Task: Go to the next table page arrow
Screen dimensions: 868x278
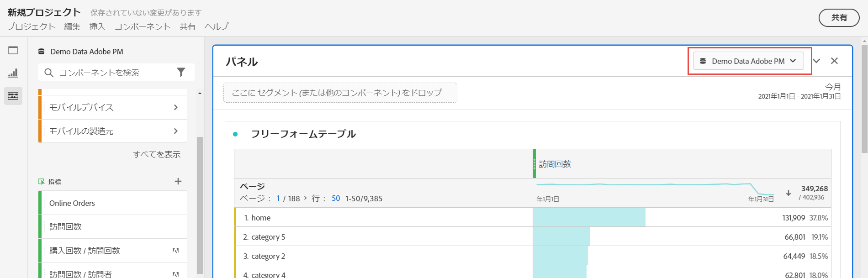Action: [305, 198]
